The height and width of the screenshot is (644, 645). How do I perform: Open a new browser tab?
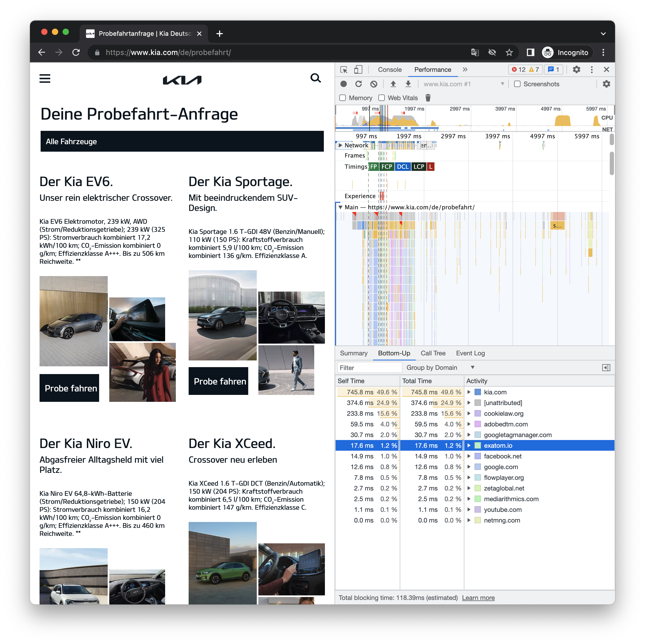[219, 34]
